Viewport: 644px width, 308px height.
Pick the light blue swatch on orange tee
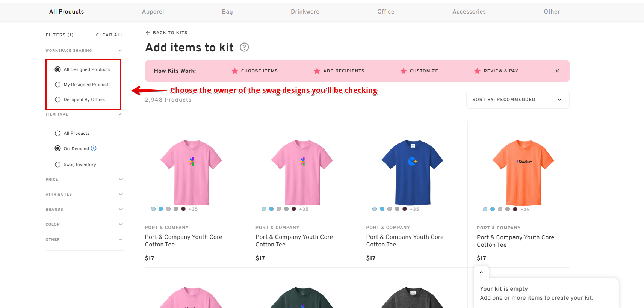pos(485,209)
